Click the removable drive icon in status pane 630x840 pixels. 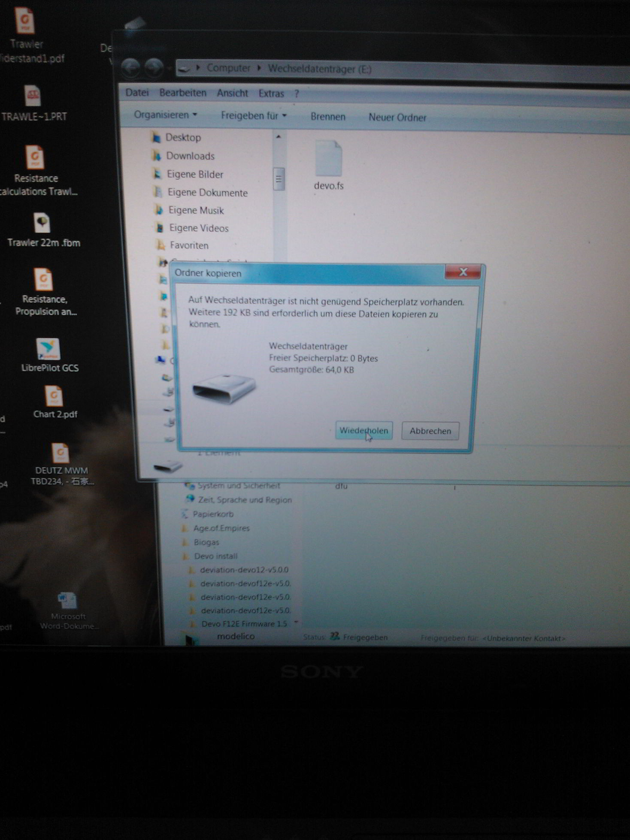tap(168, 465)
